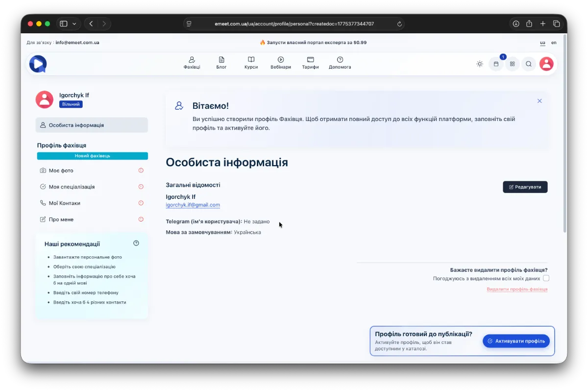This screenshot has width=588, height=391.
Task: Click the Редагувати button
Action: (x=525, y=187)
